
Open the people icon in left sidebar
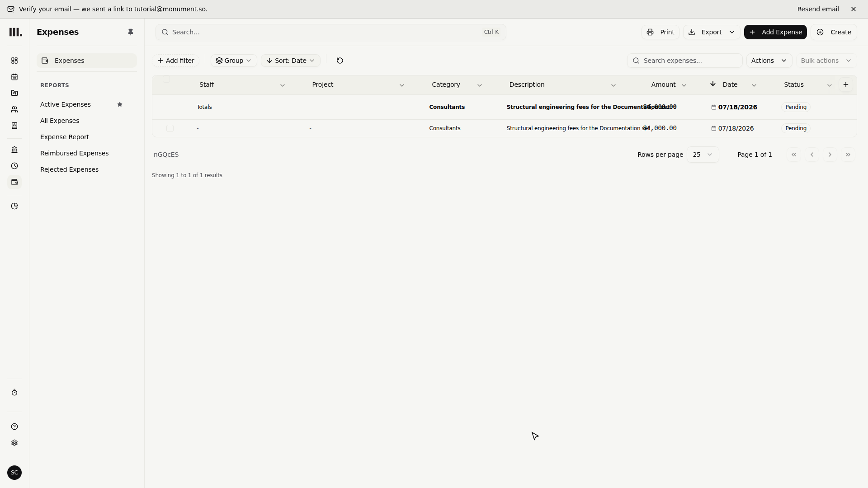tap(14, 109)
